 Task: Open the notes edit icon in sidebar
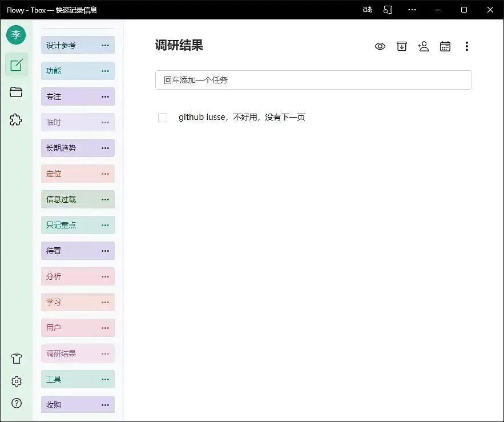[16, 65]
